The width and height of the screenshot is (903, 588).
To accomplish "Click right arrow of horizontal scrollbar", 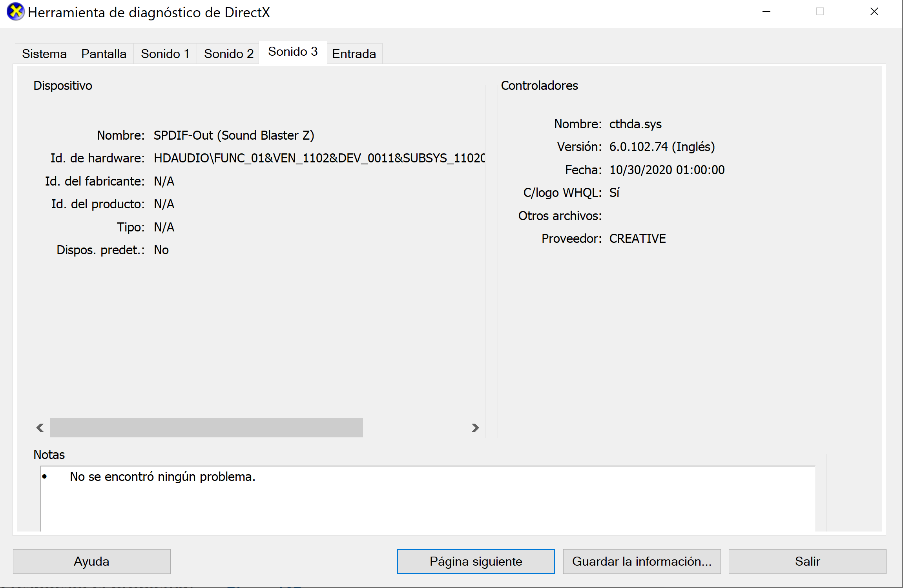I will click(475, 428).
